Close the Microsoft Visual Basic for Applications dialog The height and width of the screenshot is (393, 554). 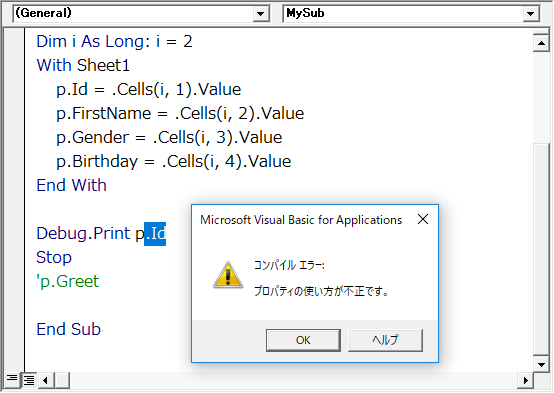(x=423, y=219)
